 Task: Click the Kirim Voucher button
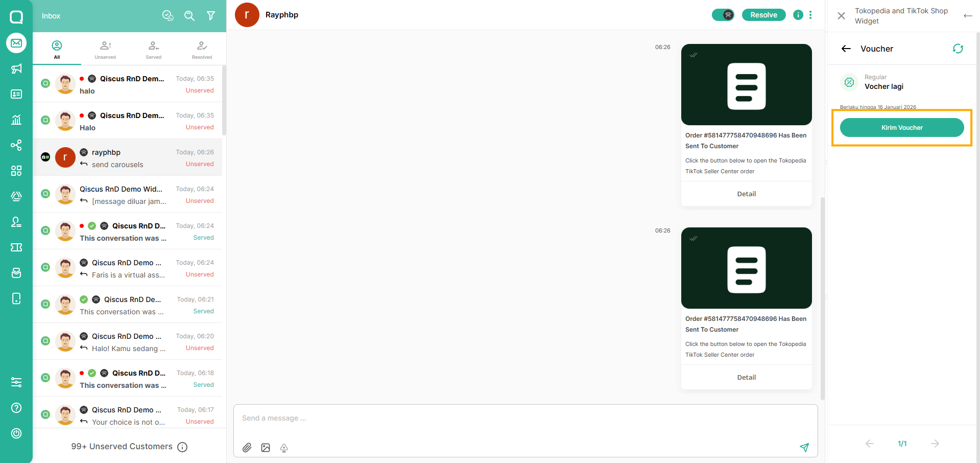[x=902, y=128]
